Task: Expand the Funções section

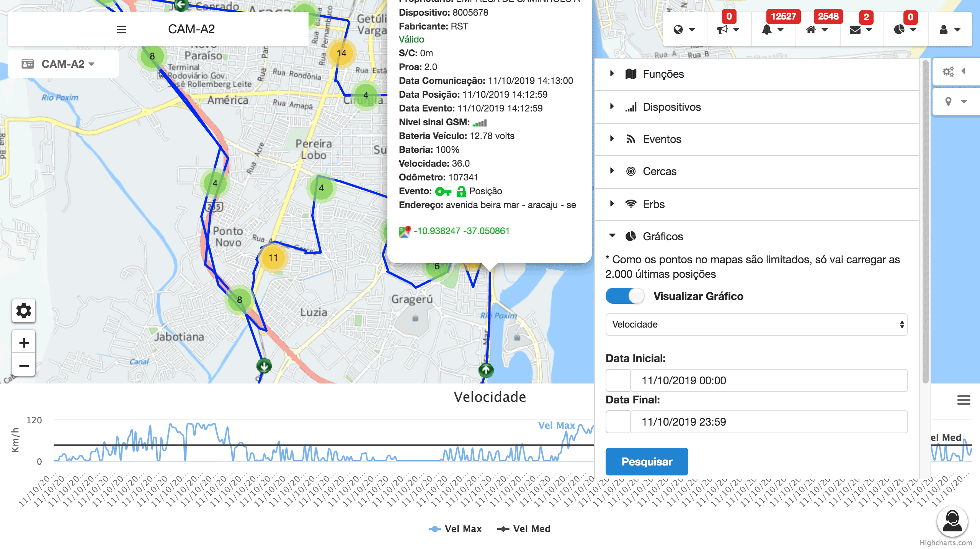Action: pyautogui.click(x=757, y=74)
